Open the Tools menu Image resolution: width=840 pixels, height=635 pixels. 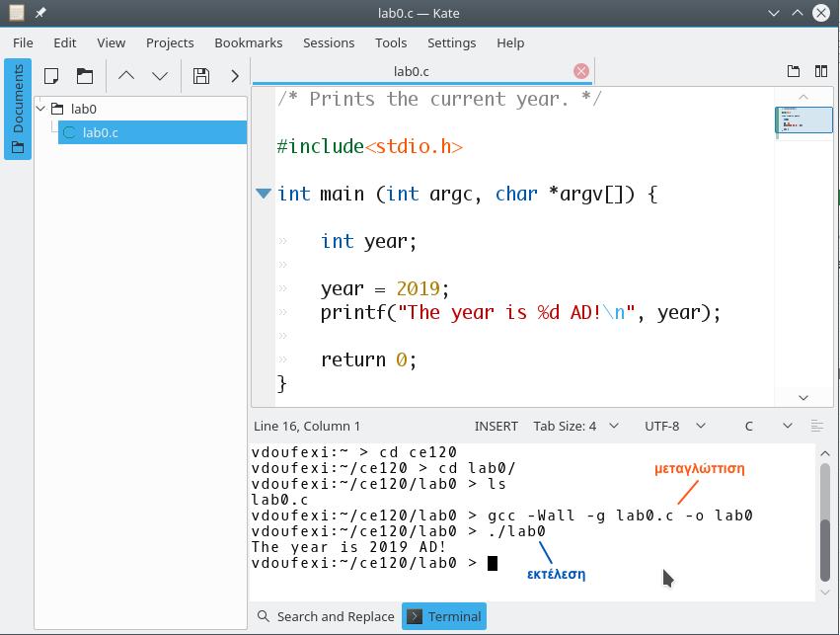[391, 42]
